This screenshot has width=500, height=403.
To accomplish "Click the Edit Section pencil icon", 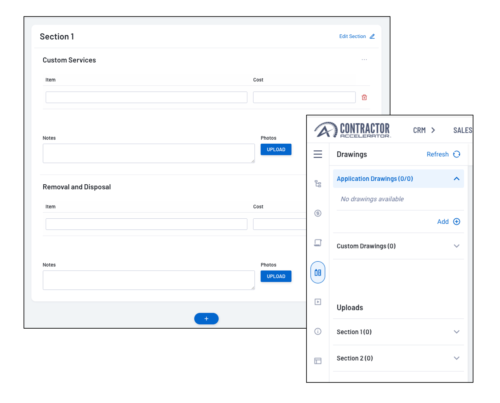I will point(372,36).
